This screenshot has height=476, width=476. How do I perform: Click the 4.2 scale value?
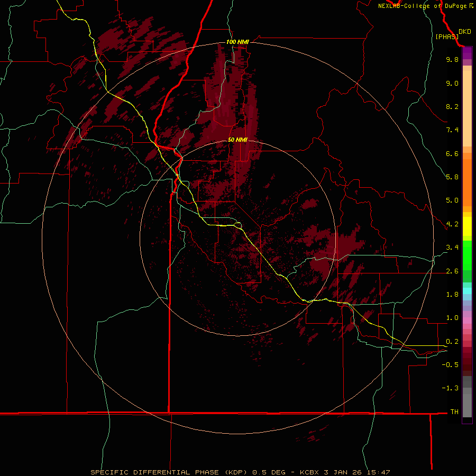tap(452, 224)
